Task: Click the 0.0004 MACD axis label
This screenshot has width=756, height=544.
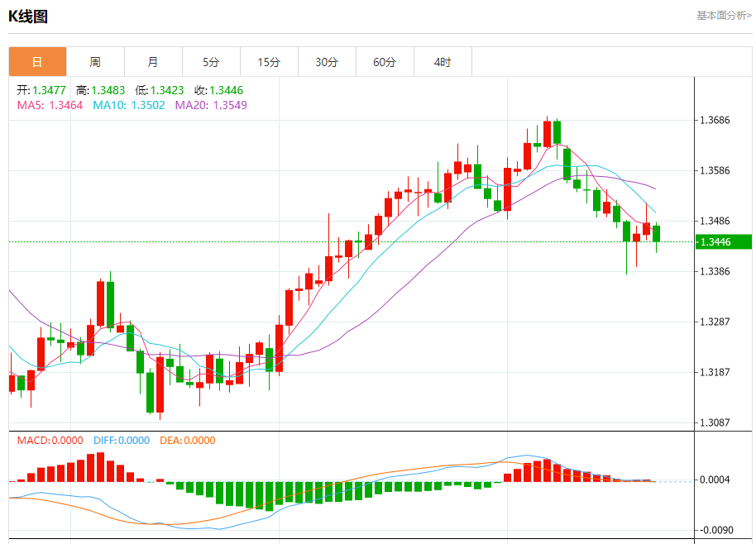Action: coord(715,480)
